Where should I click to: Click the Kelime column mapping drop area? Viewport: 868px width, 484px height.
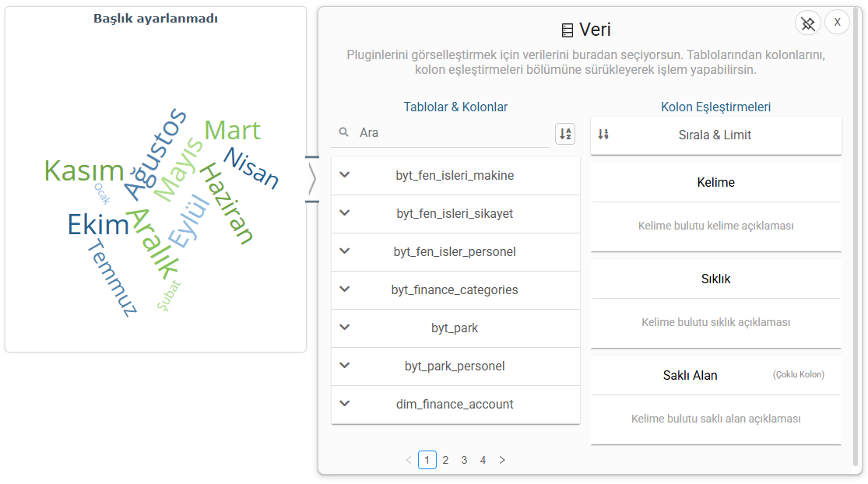tap(715, 226)
